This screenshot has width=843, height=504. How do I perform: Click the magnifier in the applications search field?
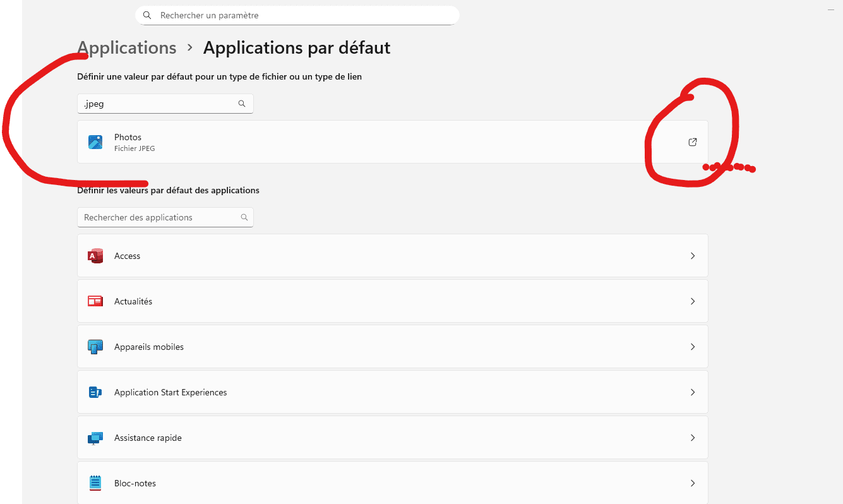244,217
